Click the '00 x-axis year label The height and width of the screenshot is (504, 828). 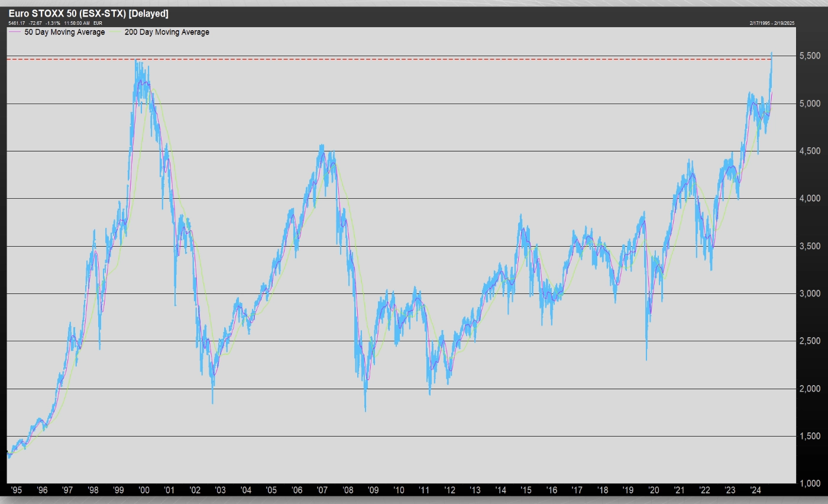pyautogui.click(x=144, y=490)
